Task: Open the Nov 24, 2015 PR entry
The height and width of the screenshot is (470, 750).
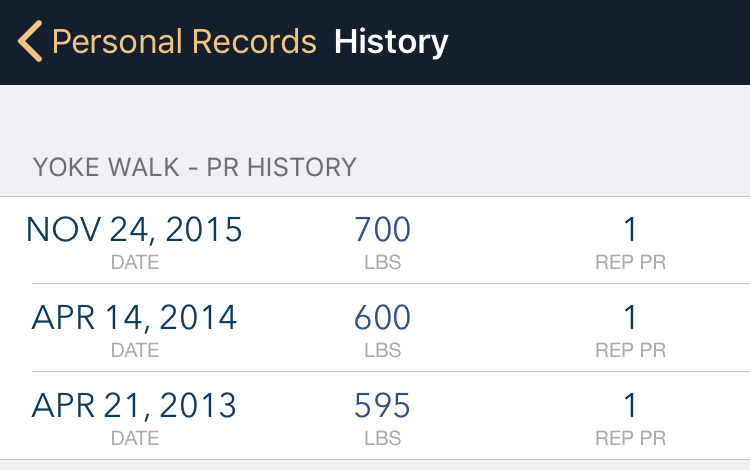Action: 375,240
